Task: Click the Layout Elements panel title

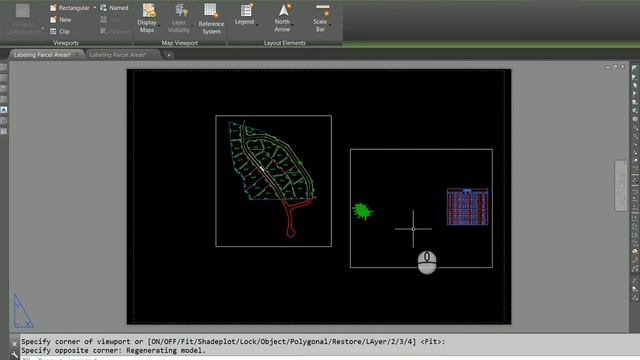Action: click(284, 43)
